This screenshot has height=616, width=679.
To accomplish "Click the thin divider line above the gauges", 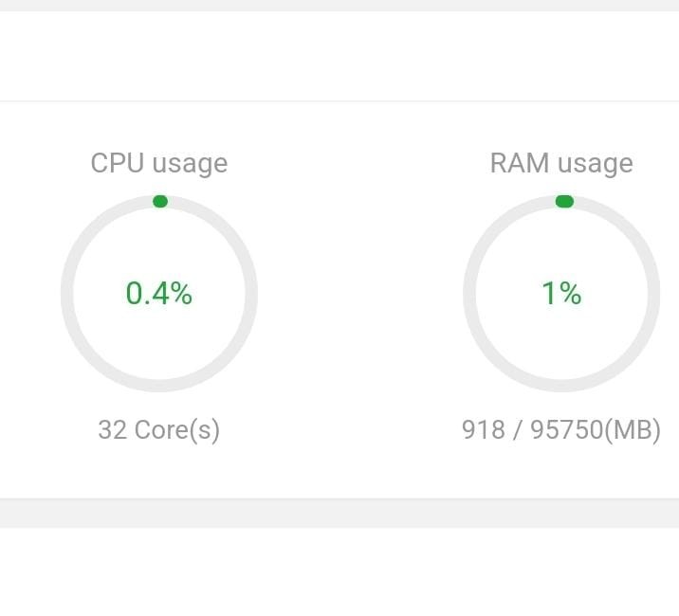I will click(339, 100).
